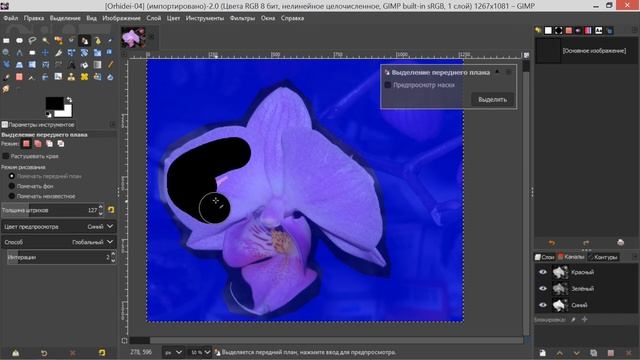
Task: Click the Выделить button
Action: click(492, 100)
